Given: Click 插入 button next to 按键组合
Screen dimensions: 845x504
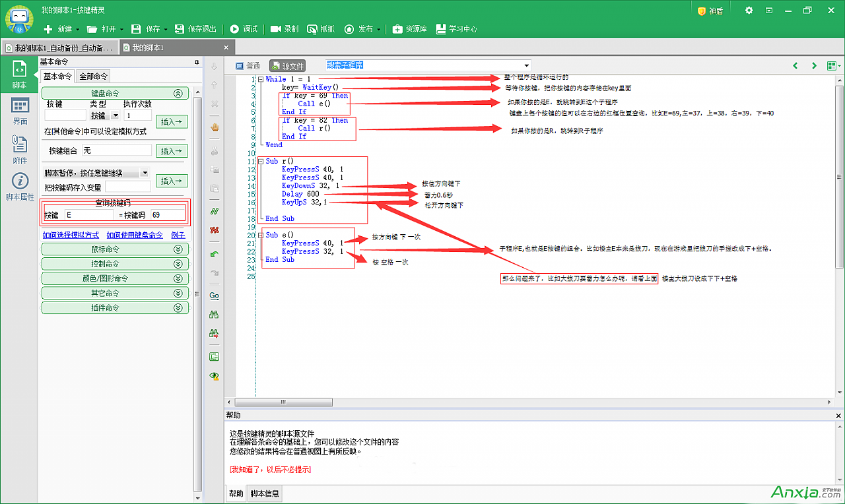Looking at the screenshot, I should [172, 151].
